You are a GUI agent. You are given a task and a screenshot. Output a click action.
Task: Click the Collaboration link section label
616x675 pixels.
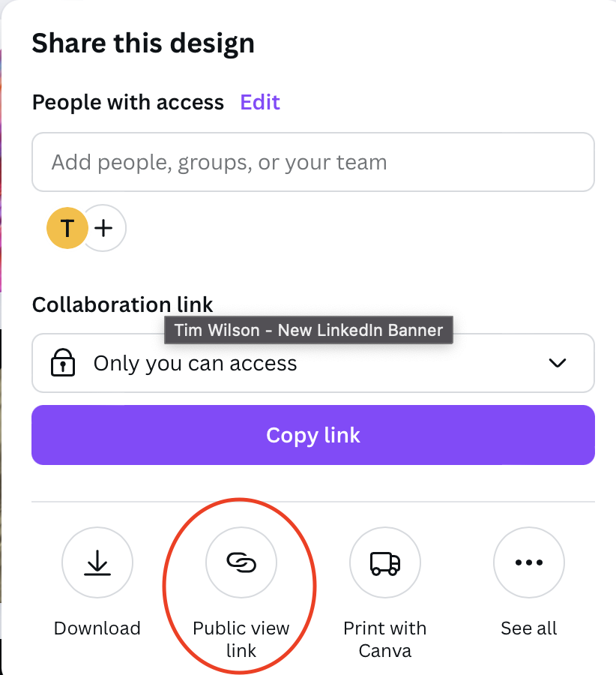123,304
